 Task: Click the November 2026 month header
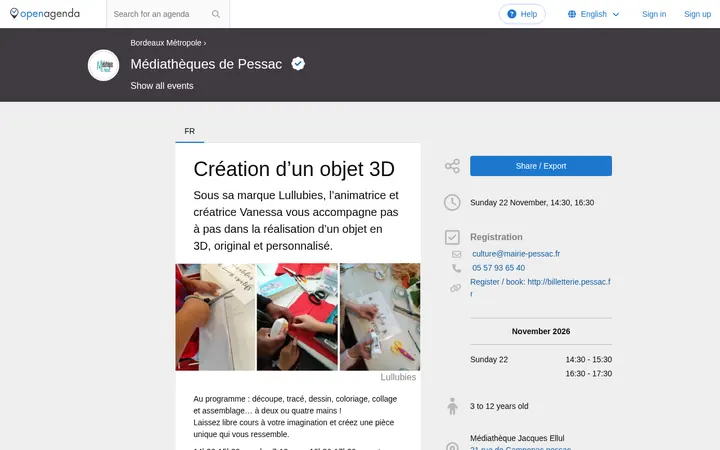[541, 332]
